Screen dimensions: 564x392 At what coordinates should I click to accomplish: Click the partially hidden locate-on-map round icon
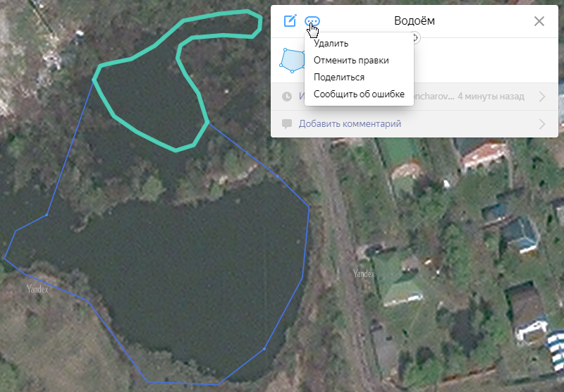coord(416,37)
